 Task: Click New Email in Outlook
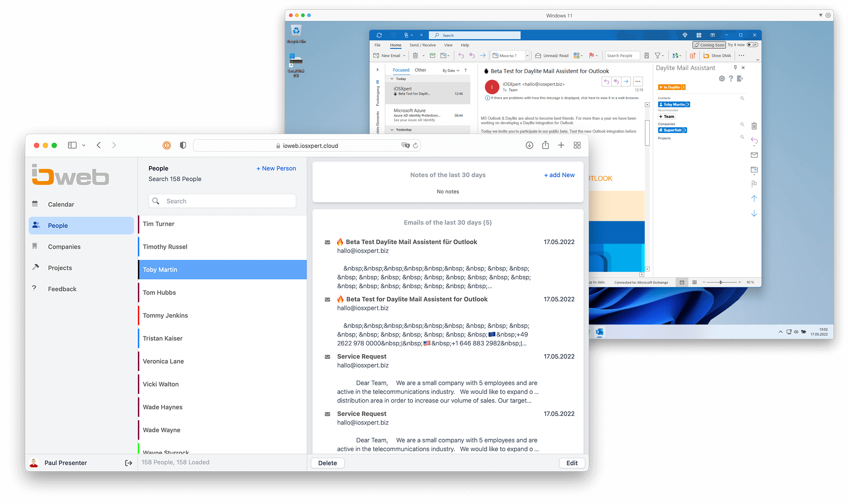coord(387,56)
